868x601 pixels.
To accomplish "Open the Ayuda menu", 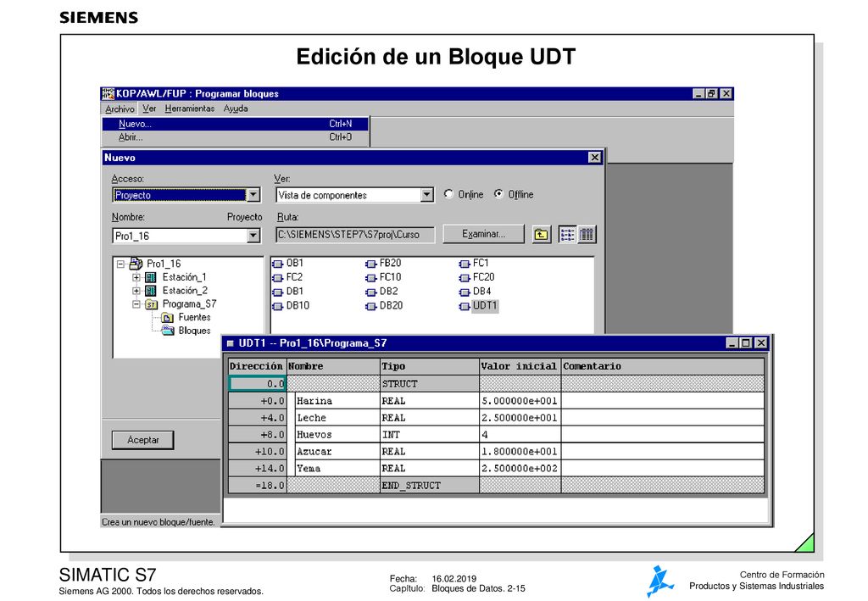I will (236, 109).
